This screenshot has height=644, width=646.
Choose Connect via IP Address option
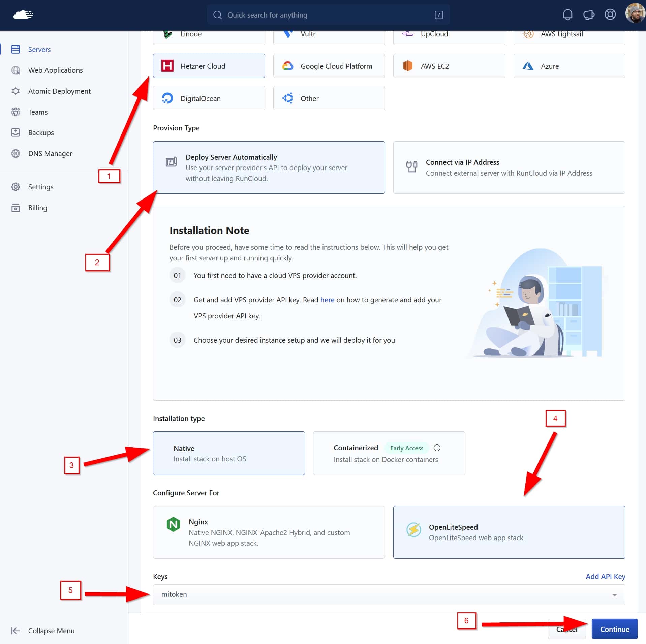[509, 167]
